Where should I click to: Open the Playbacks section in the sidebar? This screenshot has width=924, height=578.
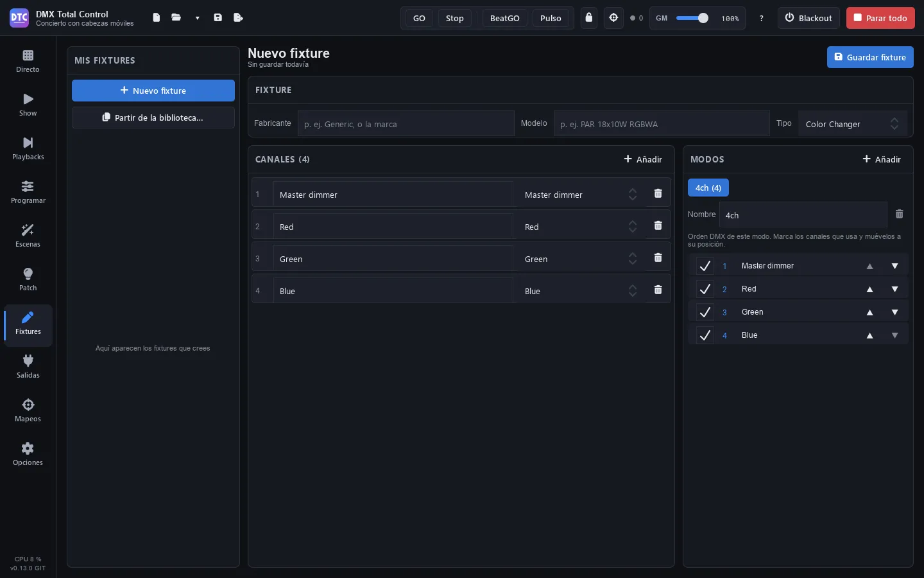coord(28,149)
